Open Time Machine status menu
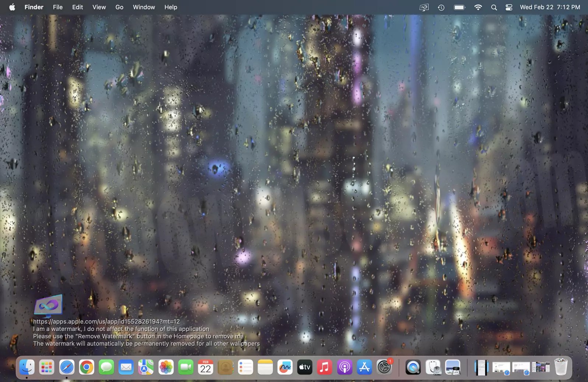Image resolution: width=588 pixels, height=382 pixels. [x=441, y=7]
